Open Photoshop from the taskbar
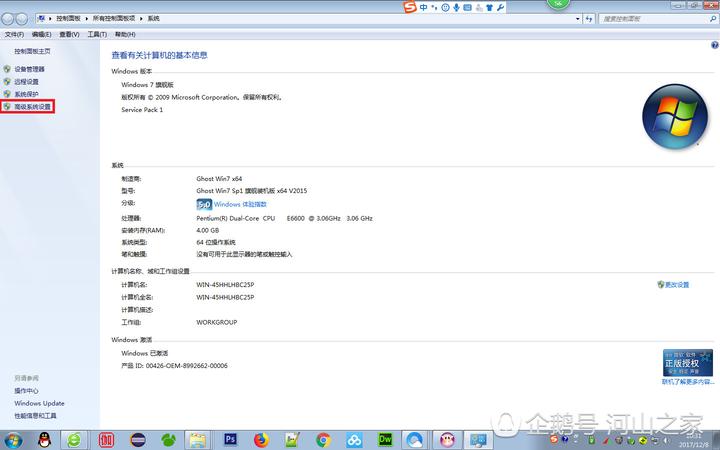Screen dimensions: 720x450 pyautogui.click(x=230, y=440)
